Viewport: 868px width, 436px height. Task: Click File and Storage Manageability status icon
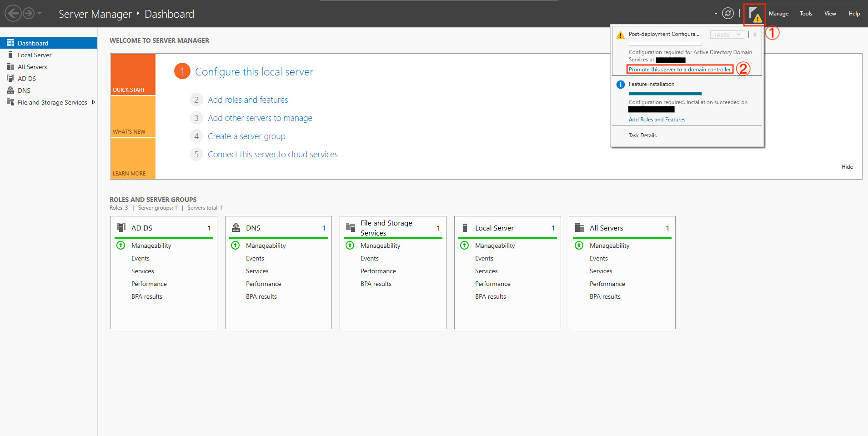point(350,246)
